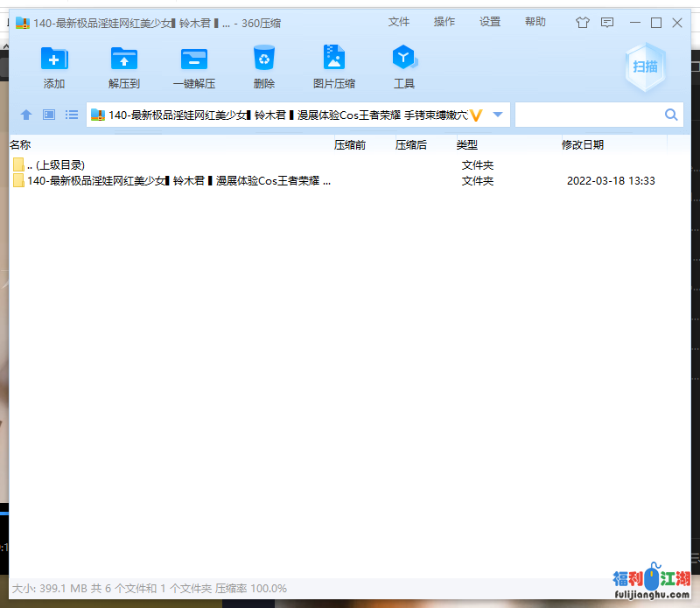This screenshot has width=700, height=608.
Task: Click the search magnifier button
Action: coord(671,115)
